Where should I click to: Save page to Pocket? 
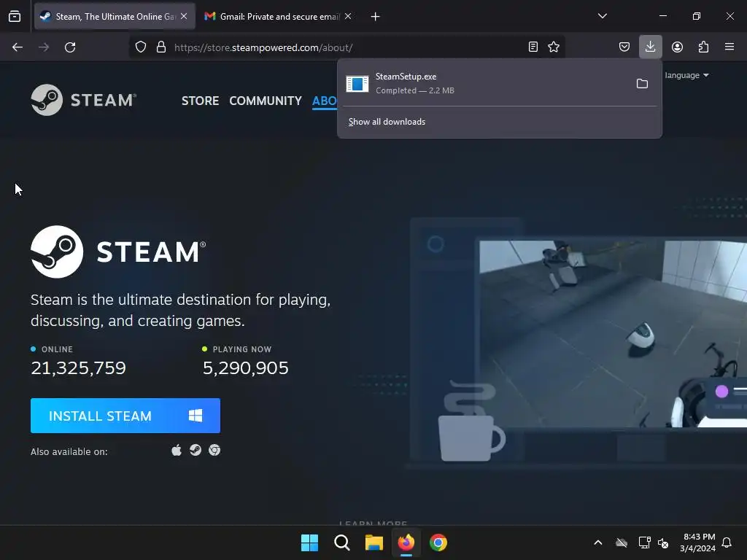coord(624,47)
